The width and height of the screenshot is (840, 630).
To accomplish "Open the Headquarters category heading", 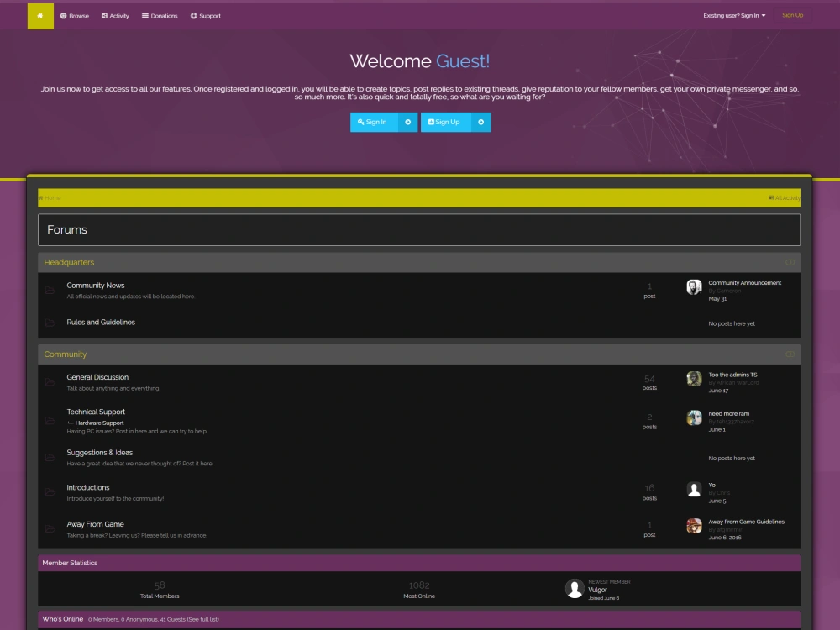I will click(69, 262).
